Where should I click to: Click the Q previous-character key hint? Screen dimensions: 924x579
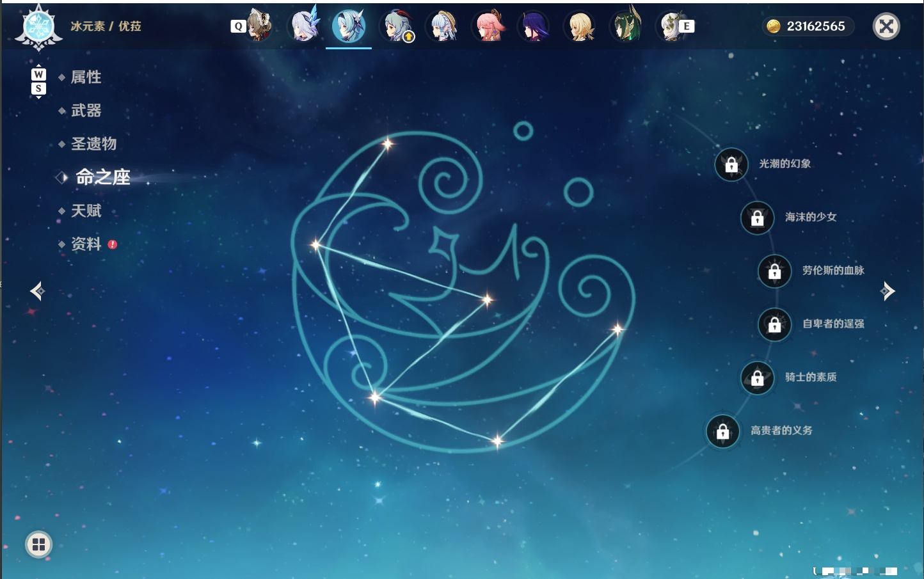tap(238, 26)
